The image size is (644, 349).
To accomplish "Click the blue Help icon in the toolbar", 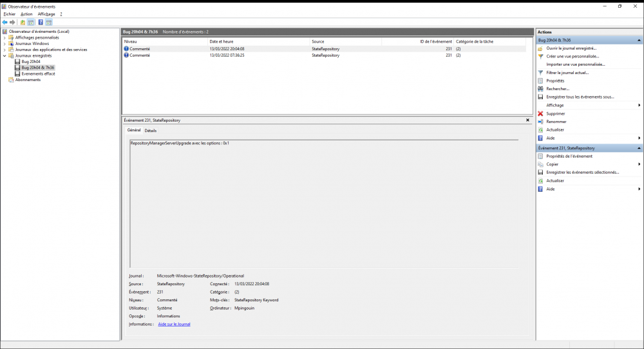I will tap(41, 22).
